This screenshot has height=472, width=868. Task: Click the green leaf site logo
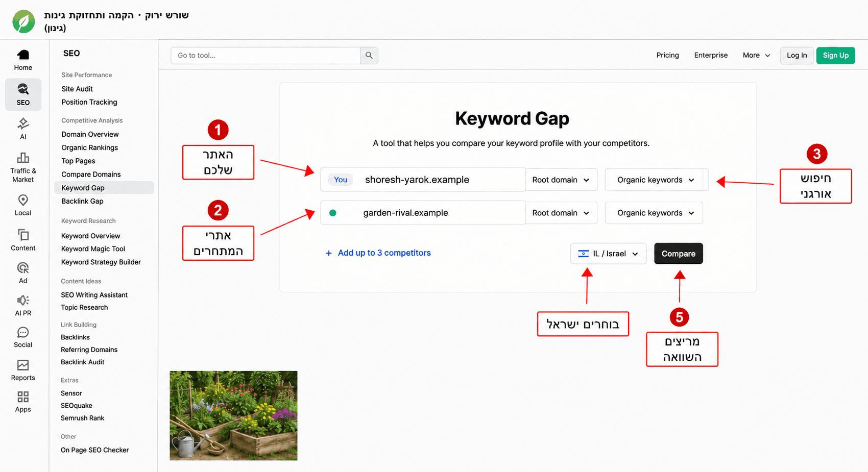pos(23,21)
